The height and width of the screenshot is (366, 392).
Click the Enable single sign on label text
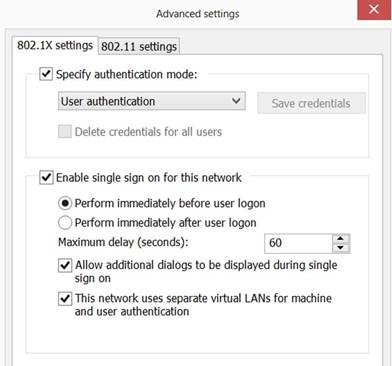[x=149, y=178]
